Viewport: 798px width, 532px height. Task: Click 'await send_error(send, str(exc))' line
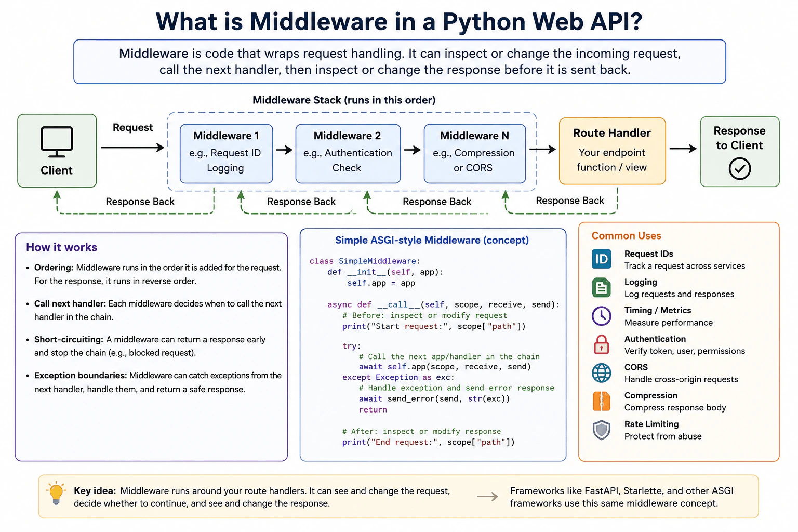click(x=434, y=398)
